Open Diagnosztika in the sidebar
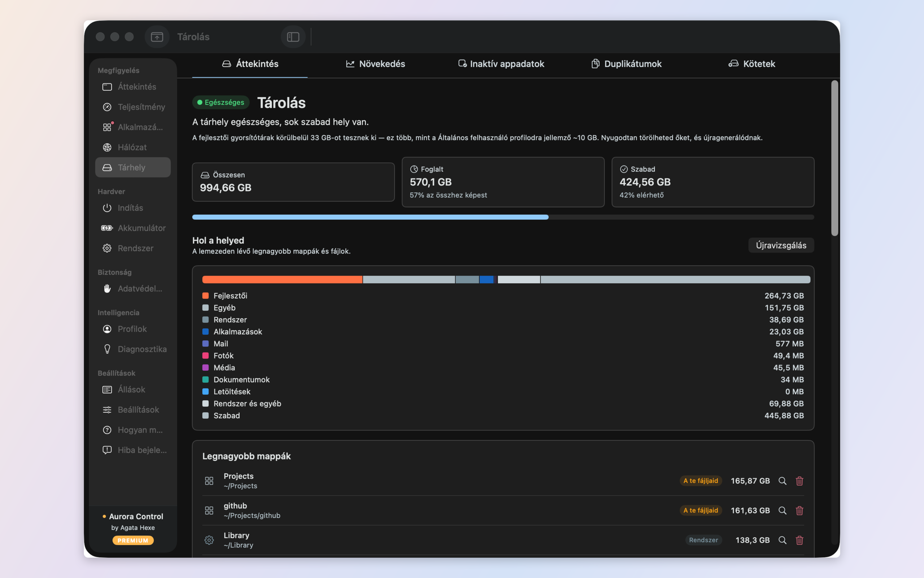924x578 pixels. tap(133, 349)
